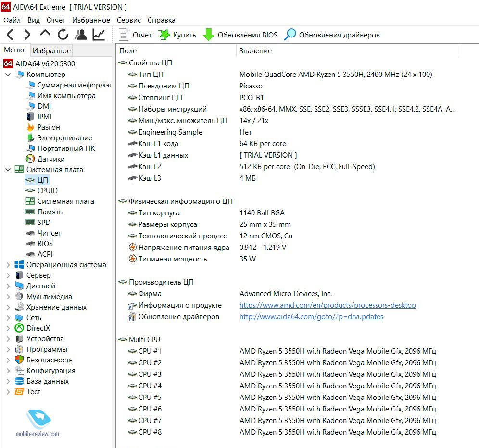Image resolution: width=479 pixels, height=448 pixels.
Task: Open the ACPI page
Action: [39, 254]
